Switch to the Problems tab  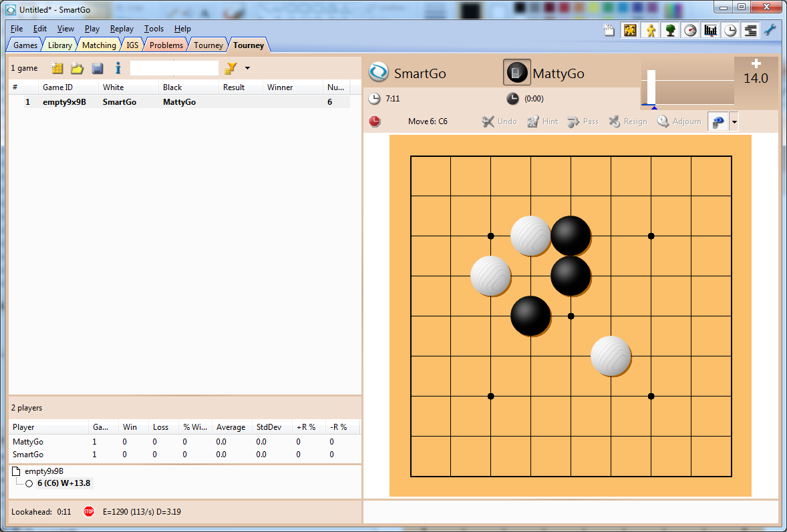coord(166,45)
